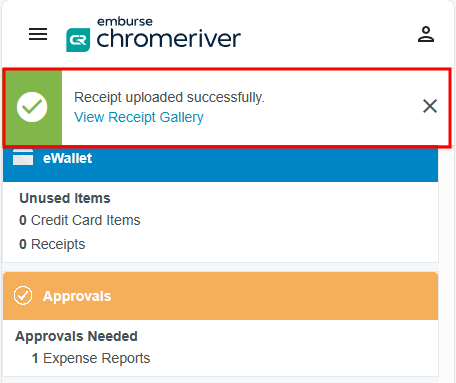Select 0 Receipts entry

pyautogui.click(x=52, y=244)
